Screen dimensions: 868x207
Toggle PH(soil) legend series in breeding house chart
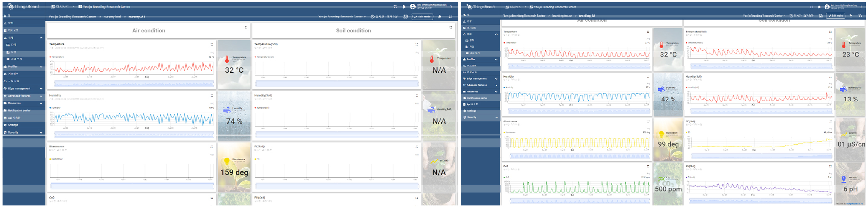(690, 177)
